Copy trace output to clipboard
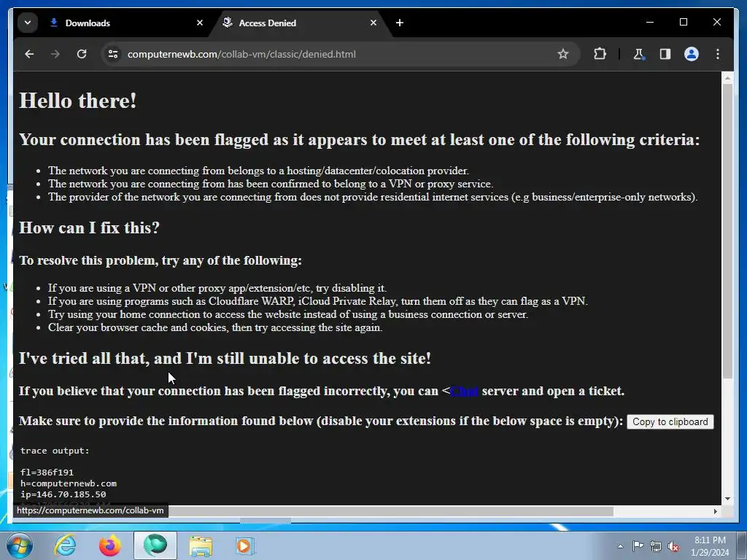 pyautogui.click(x=670, y=422)
